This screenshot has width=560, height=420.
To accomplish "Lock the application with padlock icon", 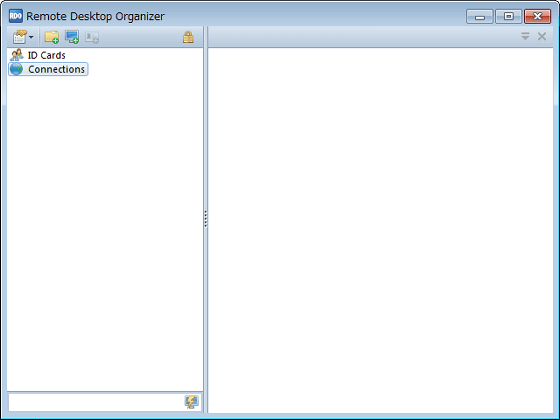I will click(188, 37).
